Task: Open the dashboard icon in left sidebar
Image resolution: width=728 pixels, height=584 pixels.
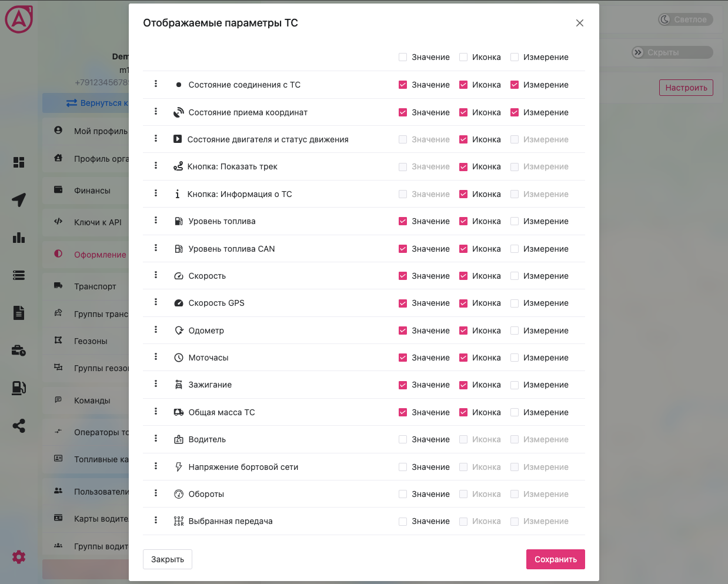Action: [19, 162]
